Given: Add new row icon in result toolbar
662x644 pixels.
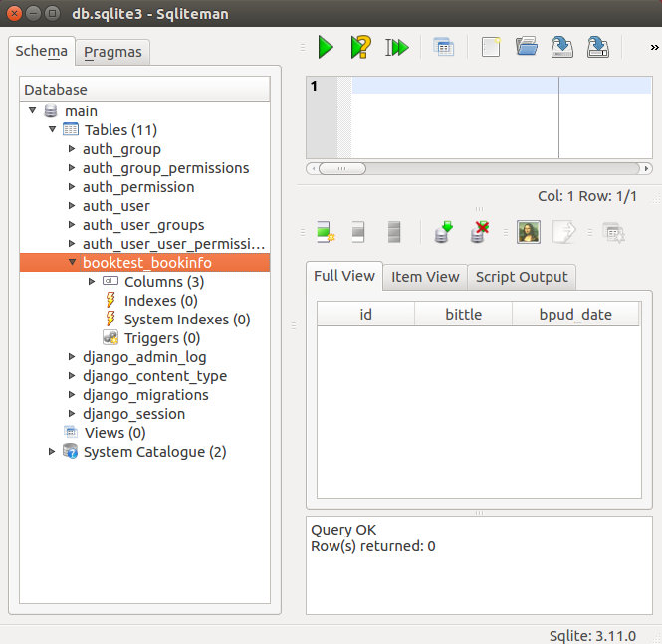Looking at the screenshot, I should click(326, 232).
